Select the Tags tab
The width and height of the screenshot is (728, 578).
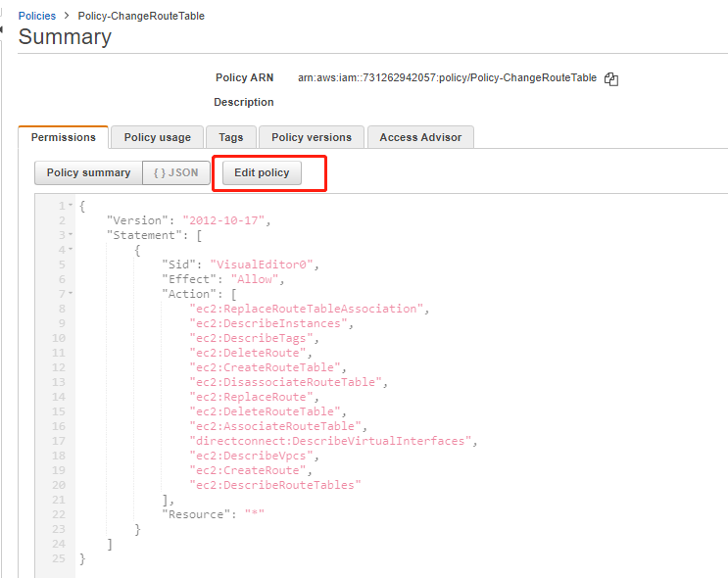(231, 137)
